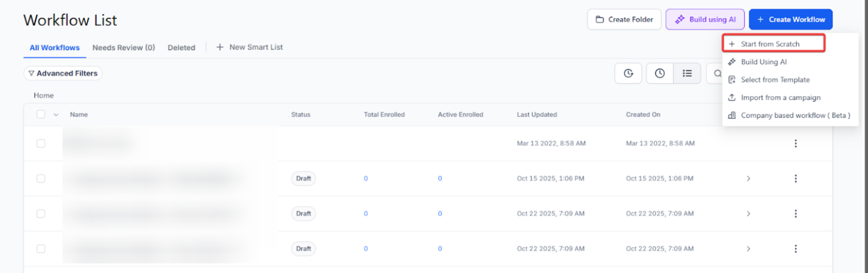Expand the dropdown arrow next to header checkbox
The image size is (868, 273).
click(56, 115)
